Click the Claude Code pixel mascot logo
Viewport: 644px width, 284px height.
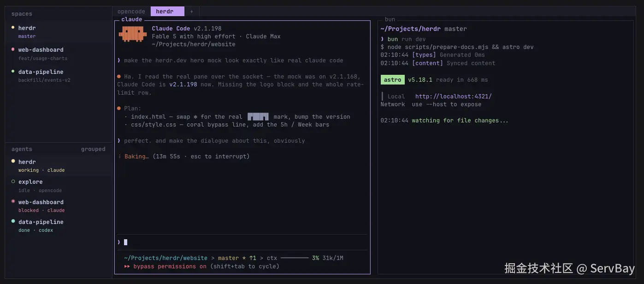click(132, 34)
